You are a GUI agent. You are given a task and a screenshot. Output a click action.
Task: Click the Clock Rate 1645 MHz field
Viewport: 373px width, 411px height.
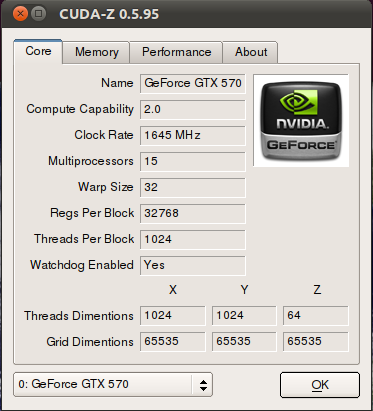[x=193, y=135]
